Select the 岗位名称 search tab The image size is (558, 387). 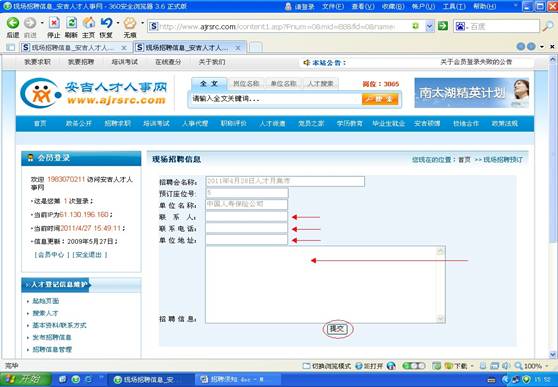pyautogui.click(x=246, y=84)
